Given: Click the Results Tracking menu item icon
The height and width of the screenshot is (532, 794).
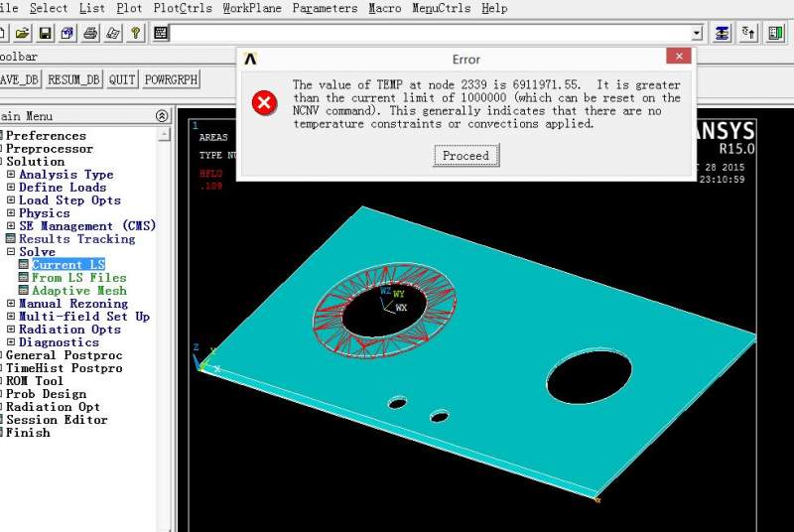Looking at the screenshot, I should (11, 238).
